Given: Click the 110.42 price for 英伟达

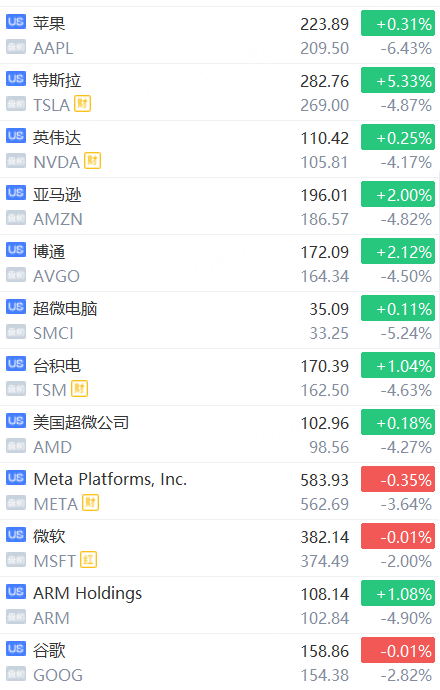Looking at the screenshot, I should pos(325,138).
